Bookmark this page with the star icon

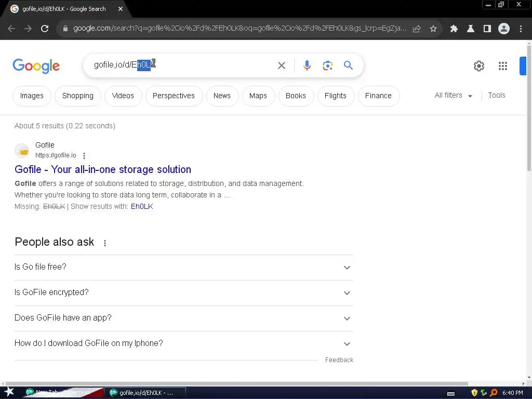(433, 29)
